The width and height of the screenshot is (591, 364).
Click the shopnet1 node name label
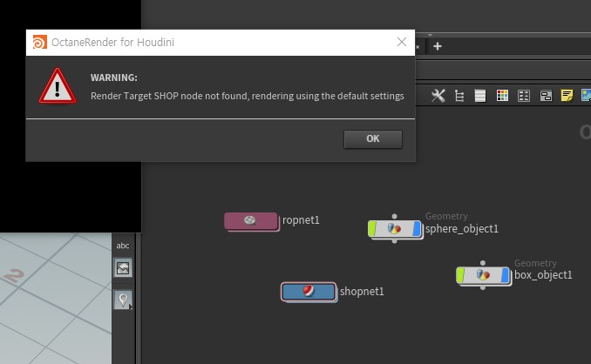(362, 292)
